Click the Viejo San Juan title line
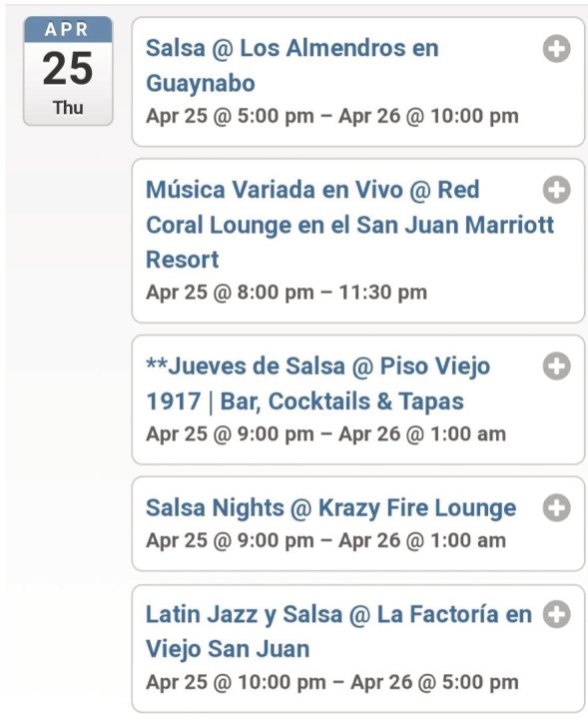The image size is (588, 722). pyautogui.click(x=228, y=649)
